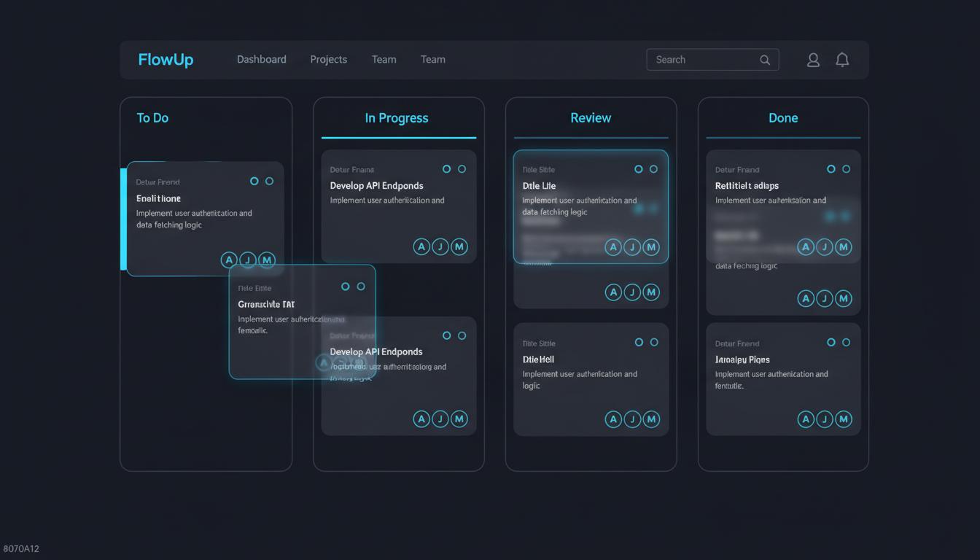Click avatar M on the Iaroalpu Piqns card
Viewport: 980px width, 560px height.
pyautogui.click(x=844, y=419)
